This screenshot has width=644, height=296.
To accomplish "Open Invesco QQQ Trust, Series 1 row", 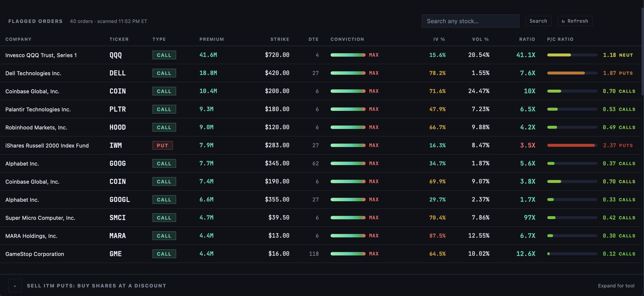I will tap(321, 55).
